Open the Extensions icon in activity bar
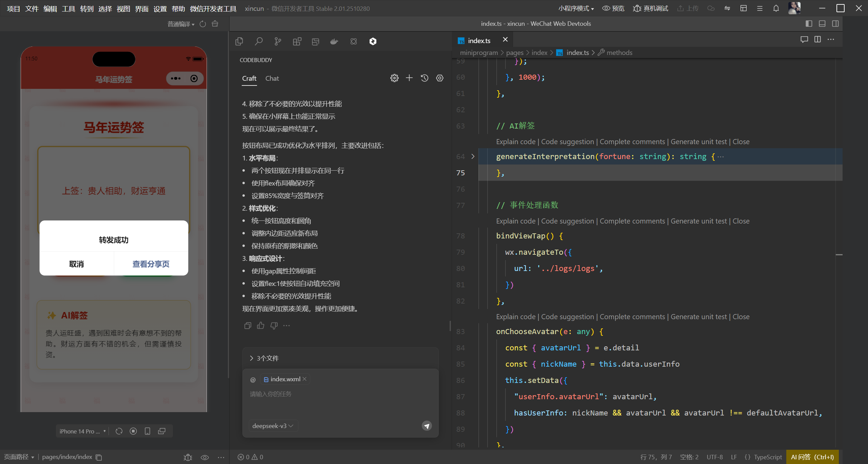The image size is (868, 464). point(297,41)
